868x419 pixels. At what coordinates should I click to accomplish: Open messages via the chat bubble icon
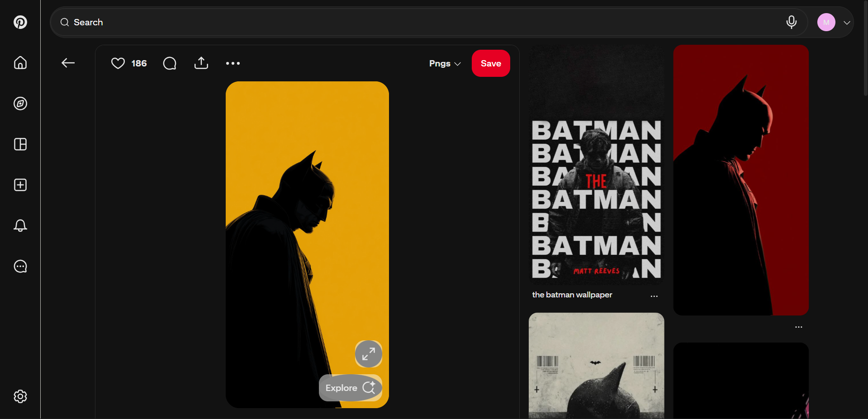[20, 266]
